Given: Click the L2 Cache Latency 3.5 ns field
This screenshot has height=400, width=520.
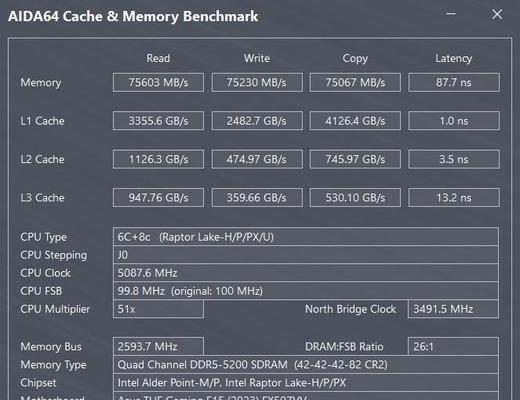Looking at the screenshot, I should [x=454, y=159].
